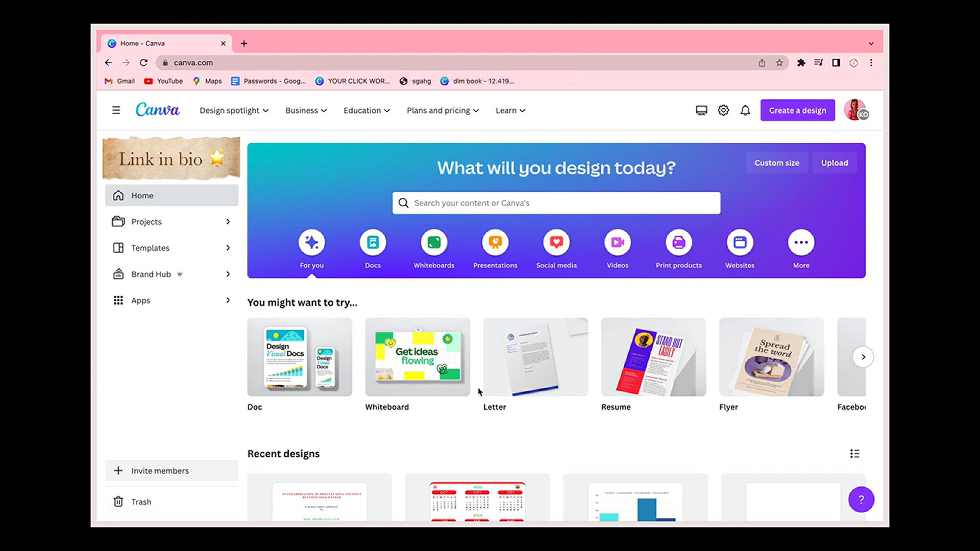The image size is (980, 551).
Task: Click the Canva logo
Action: coord(157,110)
